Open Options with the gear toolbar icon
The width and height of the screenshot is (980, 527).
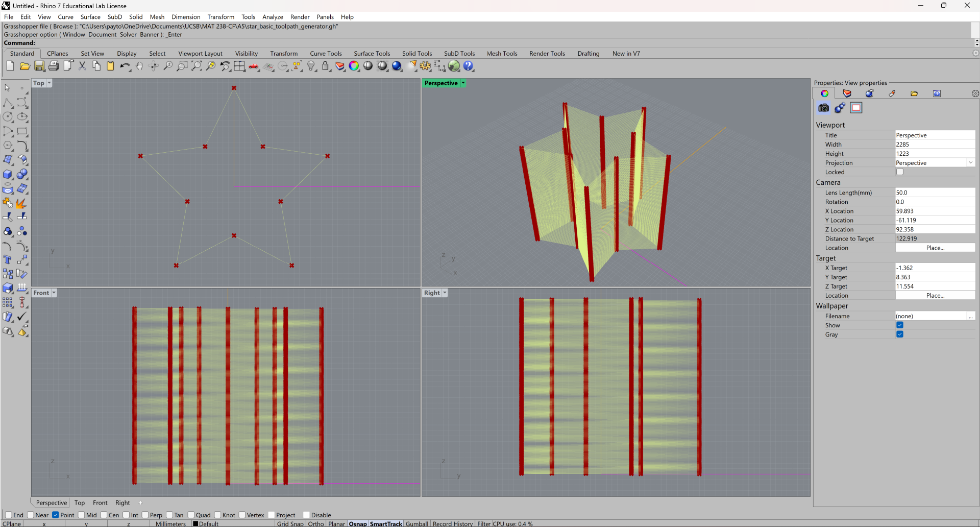(426, 66)
